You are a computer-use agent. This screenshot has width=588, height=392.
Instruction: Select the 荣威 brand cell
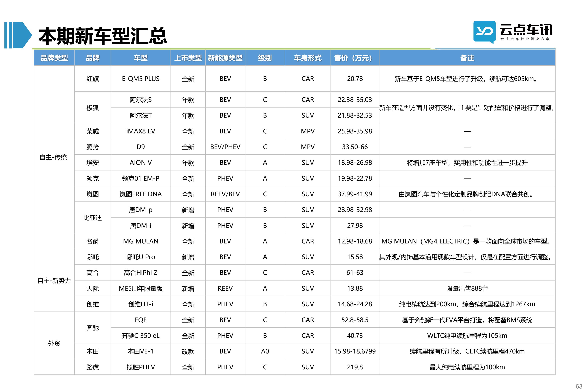pos(93,131)
